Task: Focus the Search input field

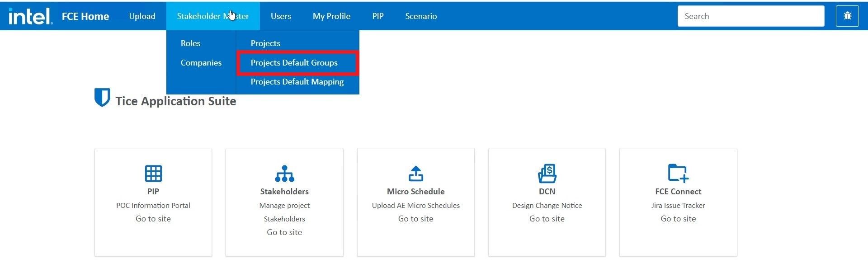Action: coord(750,16)
